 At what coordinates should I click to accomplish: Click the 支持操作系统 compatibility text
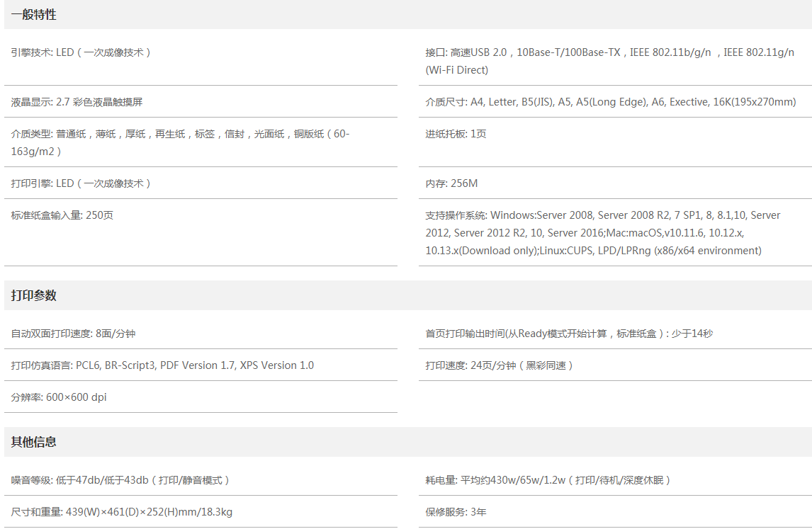pos(602,232)
